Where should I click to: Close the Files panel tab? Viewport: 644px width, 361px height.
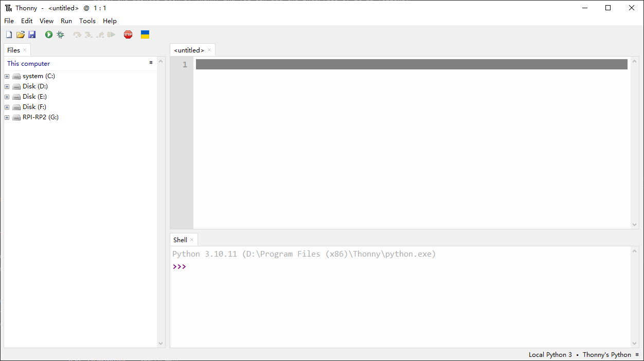click(25, 50)
